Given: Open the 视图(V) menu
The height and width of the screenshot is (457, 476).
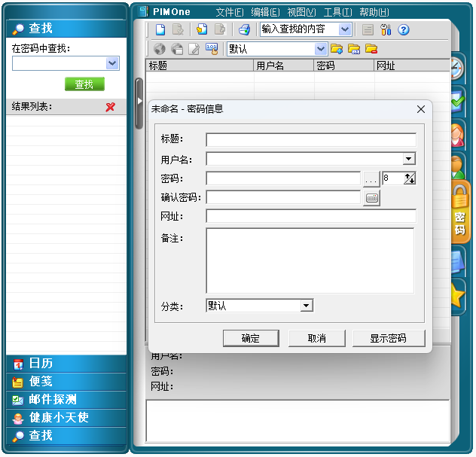Looking at the screenshot, I should coord(301,12).
